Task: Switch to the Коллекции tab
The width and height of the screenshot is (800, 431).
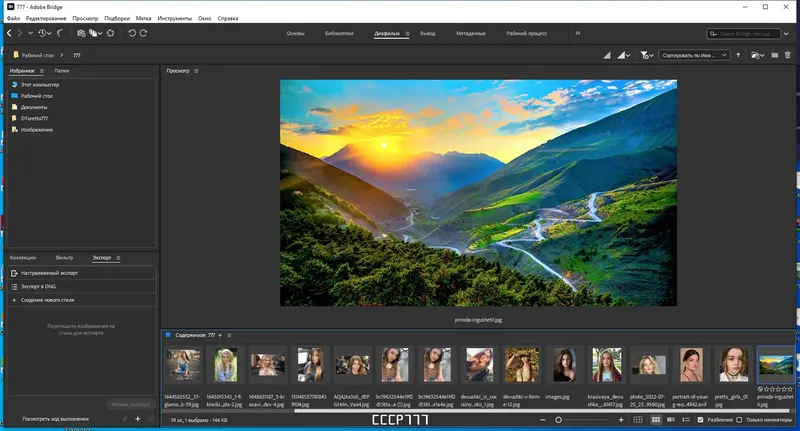Action: pos(23,258)
